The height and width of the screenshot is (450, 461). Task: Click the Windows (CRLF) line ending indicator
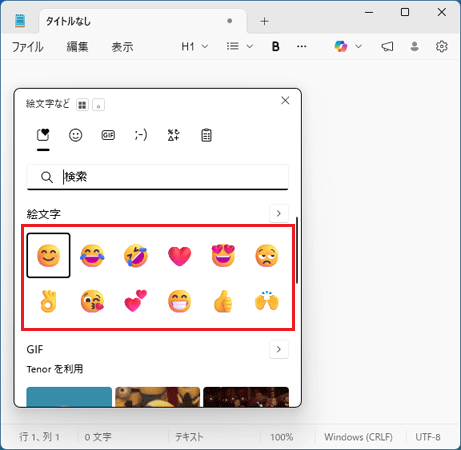[x=358, y=437]
